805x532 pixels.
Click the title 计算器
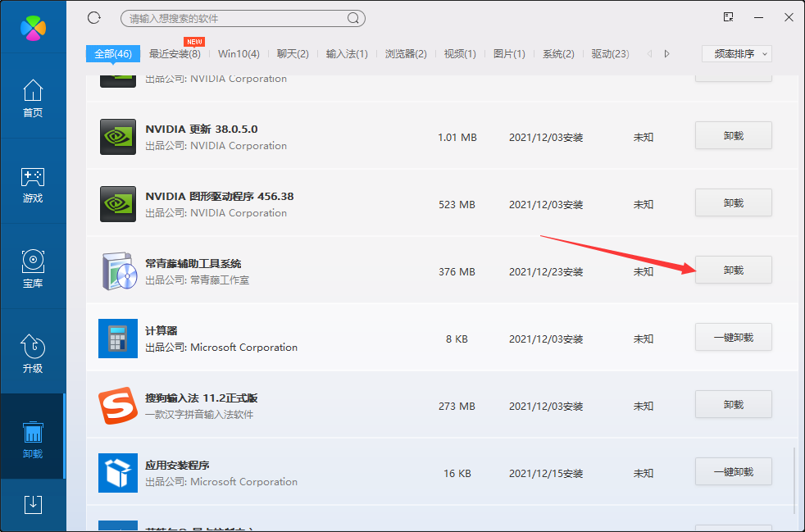(x=161, y=330)
